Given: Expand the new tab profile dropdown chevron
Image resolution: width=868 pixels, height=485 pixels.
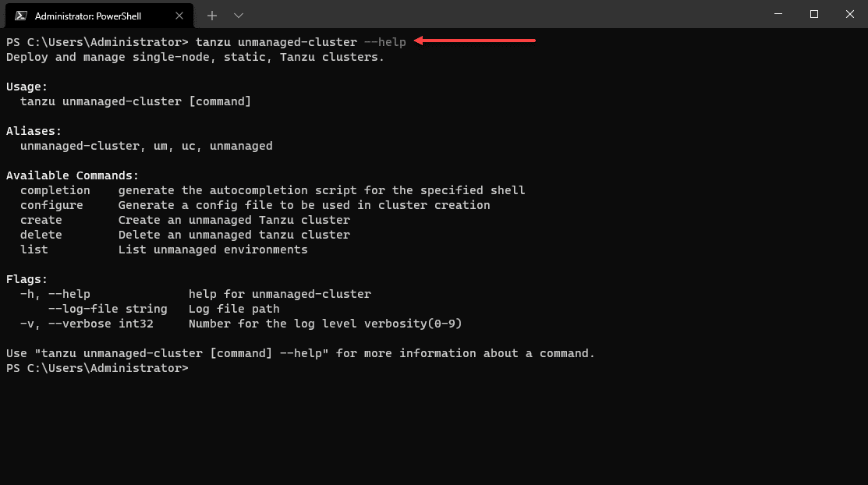Looking at the screenshot, I should (x=239, y=16).
